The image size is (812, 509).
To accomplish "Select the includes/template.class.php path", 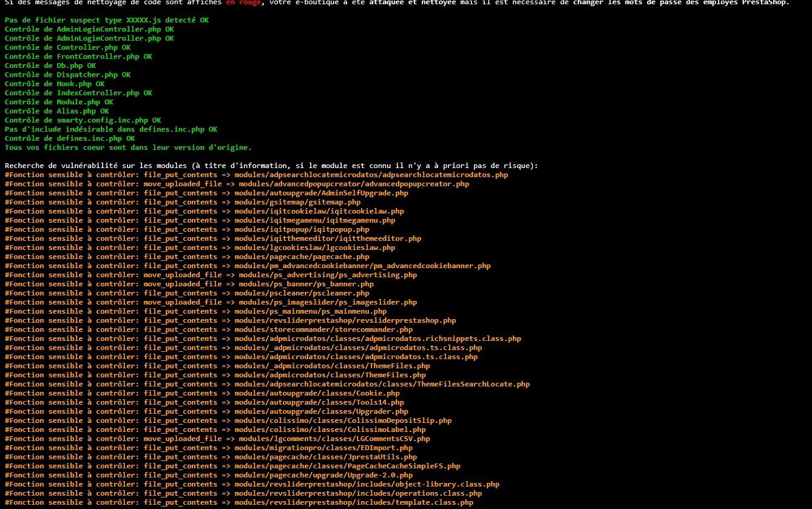I will tap(354, 502).
